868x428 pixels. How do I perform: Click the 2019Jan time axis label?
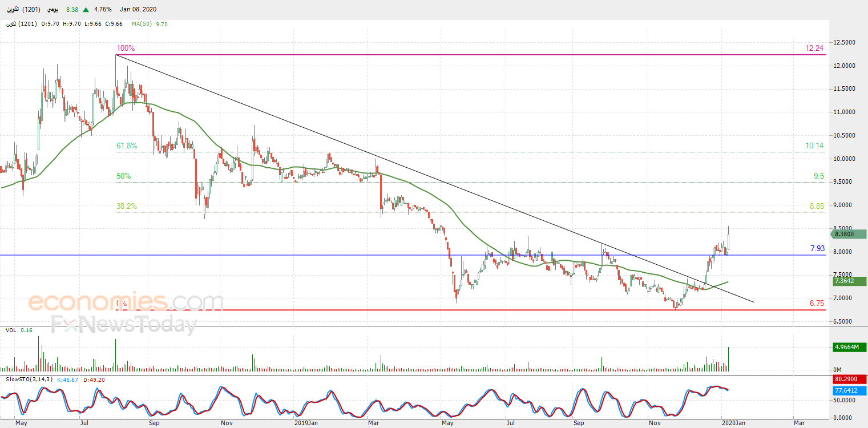click(x=306, y=423)
